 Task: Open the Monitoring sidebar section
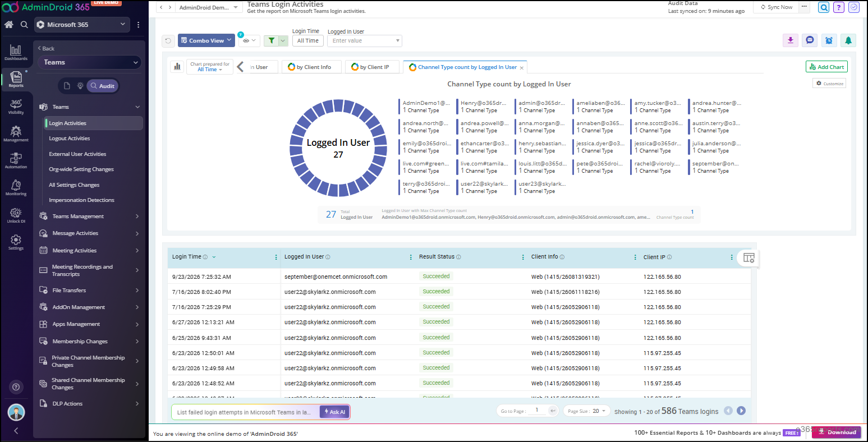pyautogui.click(x=16, y=187)
